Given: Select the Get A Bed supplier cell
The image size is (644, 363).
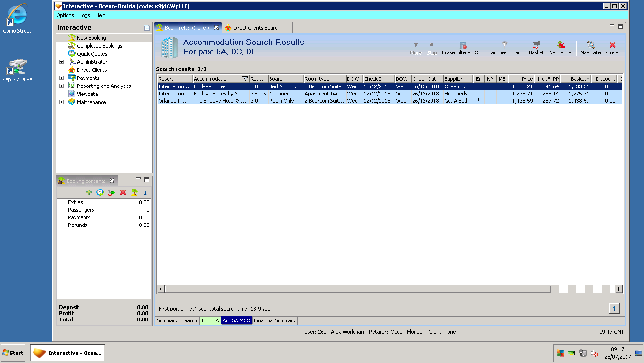Looking at the screenshot, I should coord(458,101).
